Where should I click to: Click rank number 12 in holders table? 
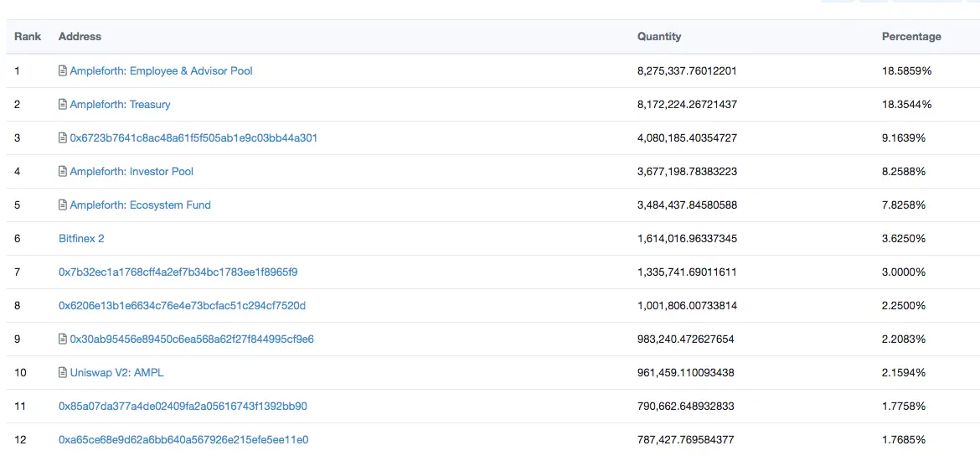(21, 440)
